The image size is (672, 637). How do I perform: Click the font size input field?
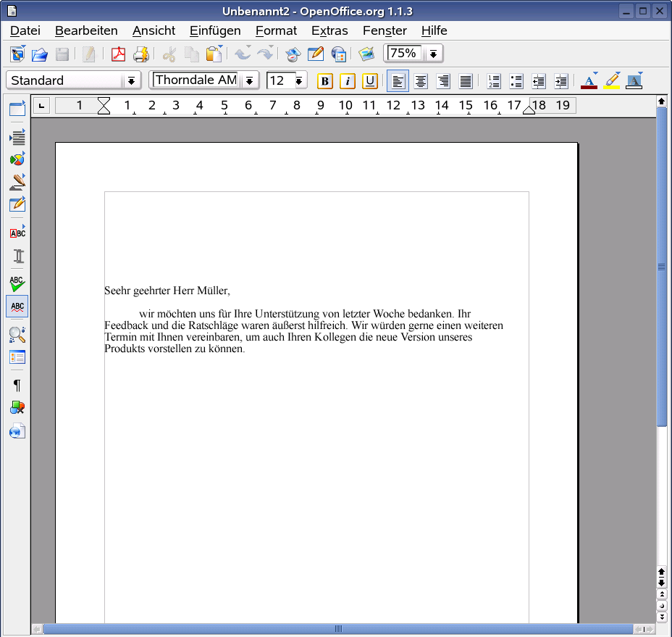(x=279, y=80)
